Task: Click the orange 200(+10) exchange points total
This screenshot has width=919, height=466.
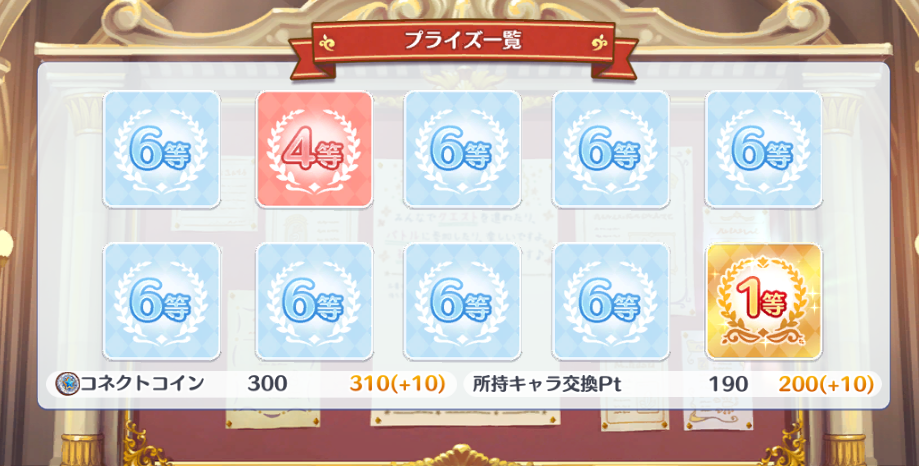Action: coord(826,384)
